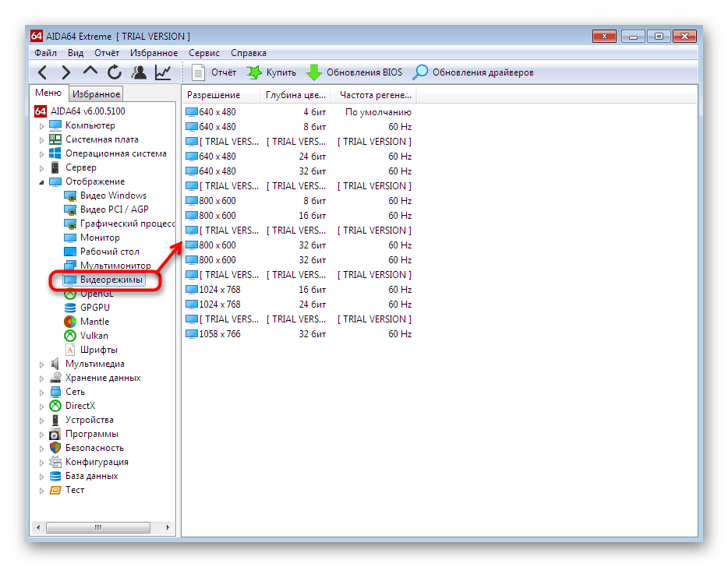
Task: Switch to the Меню tab
Action: [48, 93]
